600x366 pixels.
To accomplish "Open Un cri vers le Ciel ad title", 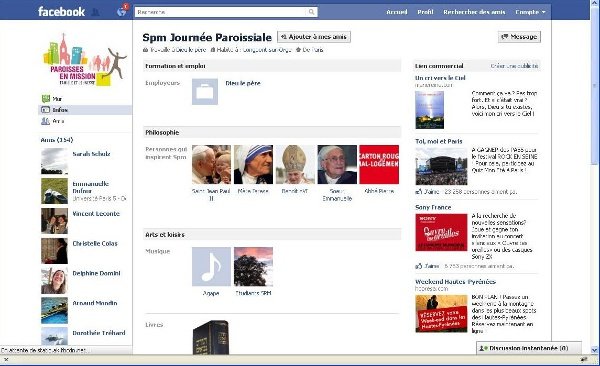I will 440,78.
